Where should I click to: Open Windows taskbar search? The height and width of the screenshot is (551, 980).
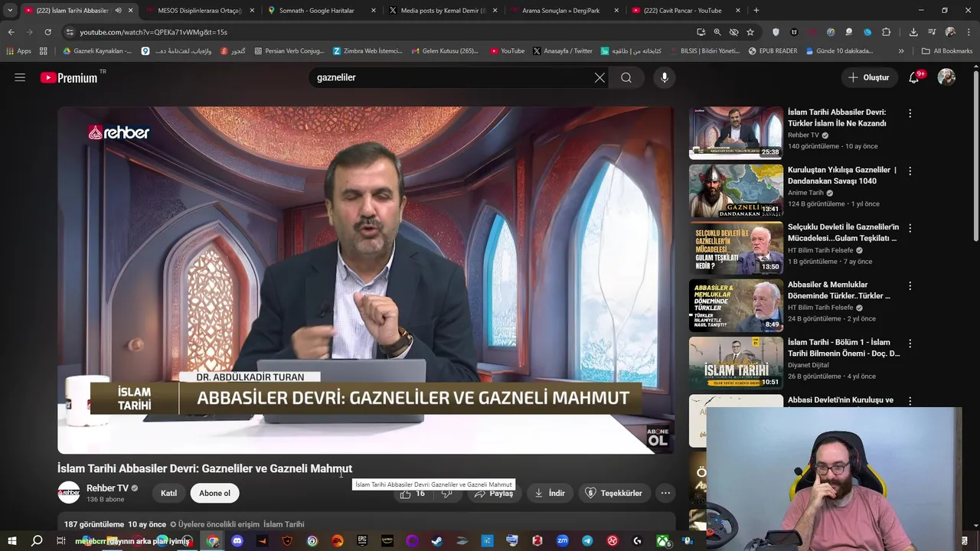tap(37, 541)
